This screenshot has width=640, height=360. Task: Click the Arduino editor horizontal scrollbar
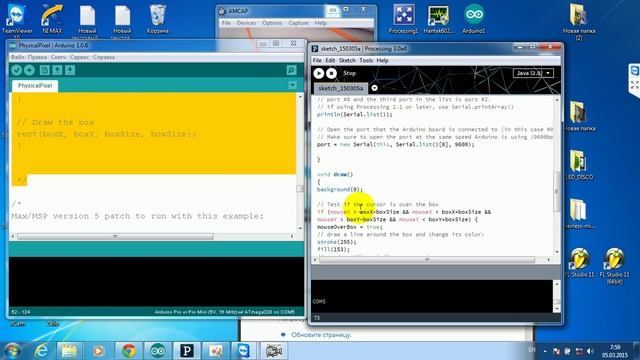[x=115, y=236]
